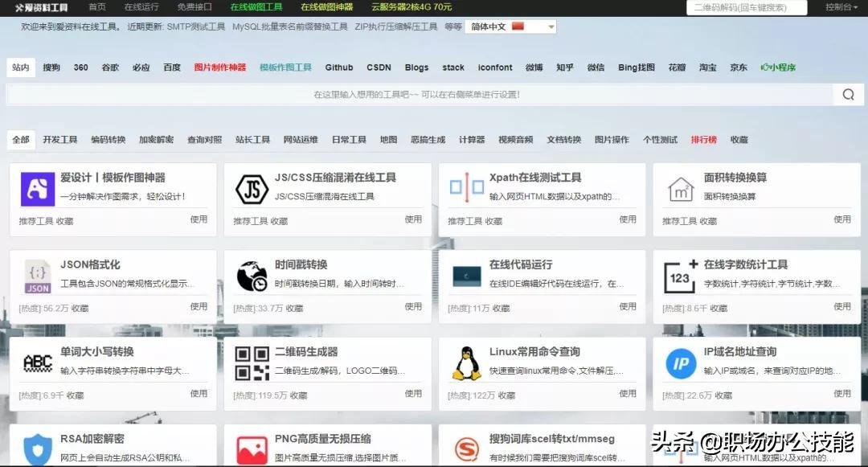The height and width of the screenshot is (467, 868).
Task: Select the 站内 search source tab
Action: 20,67
